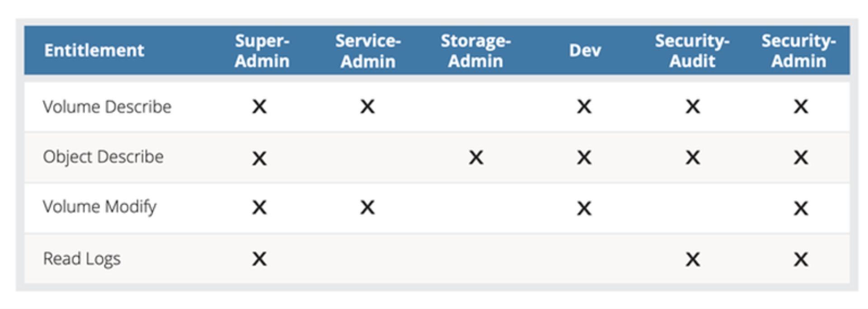Click Security-Admin X mark for Read Logs
868x309 pixels.
(801, 259)
